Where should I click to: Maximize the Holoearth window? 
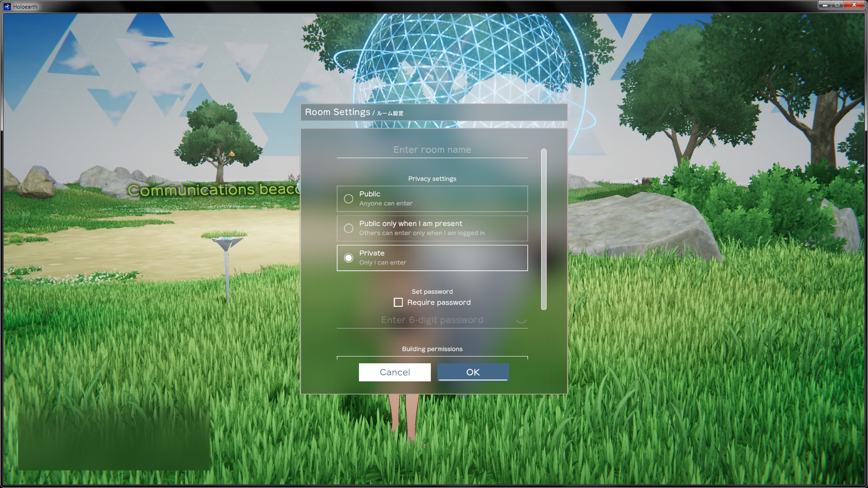tap(837, 5)
